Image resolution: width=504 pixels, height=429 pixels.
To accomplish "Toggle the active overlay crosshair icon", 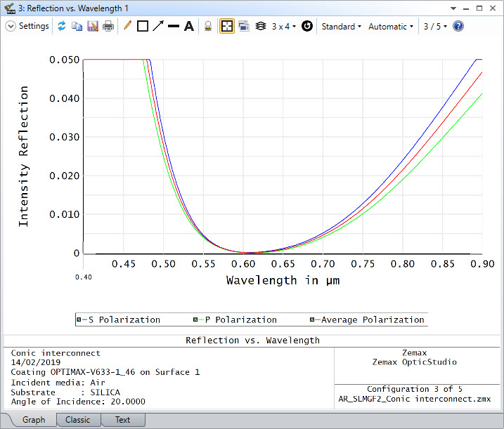I will click(227, 26).
